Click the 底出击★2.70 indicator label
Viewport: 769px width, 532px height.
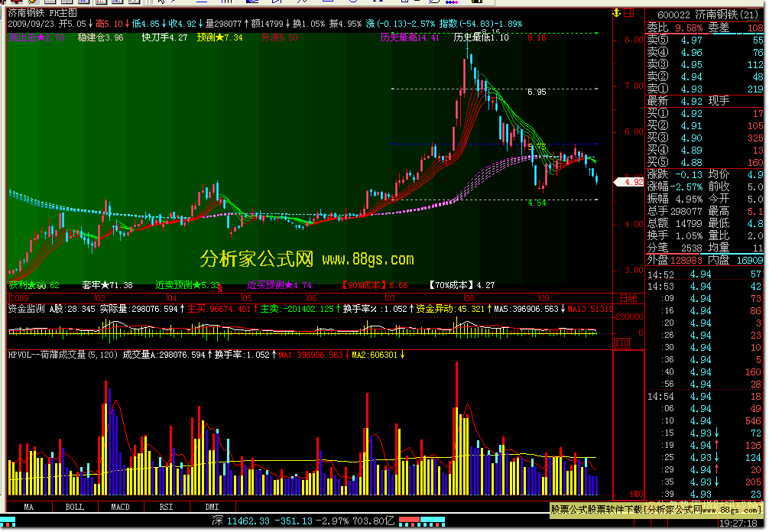click(x=36, y=37)
